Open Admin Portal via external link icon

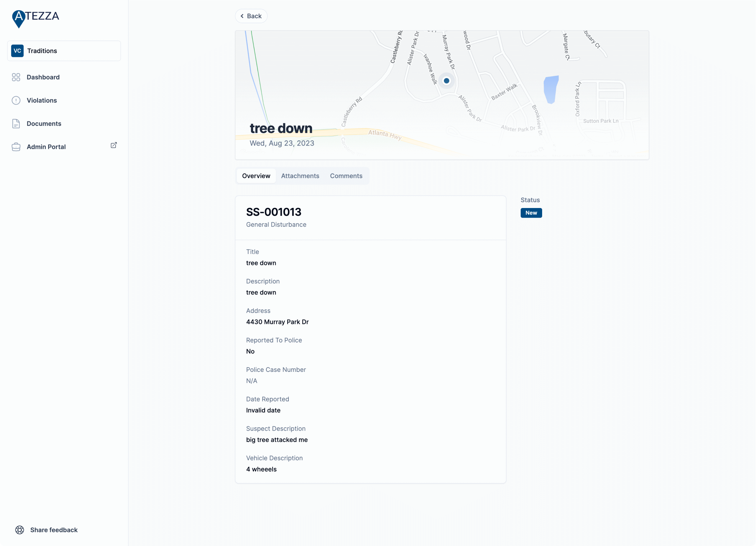113,145
